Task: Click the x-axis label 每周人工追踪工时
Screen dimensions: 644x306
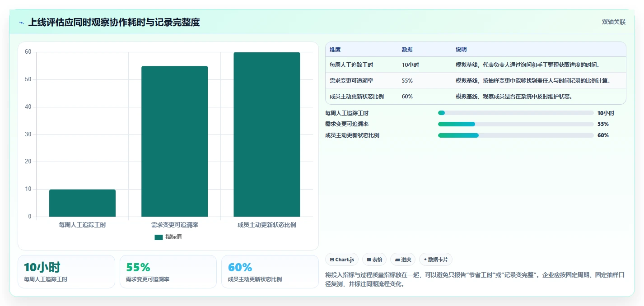Action: [x=82, y=225]
